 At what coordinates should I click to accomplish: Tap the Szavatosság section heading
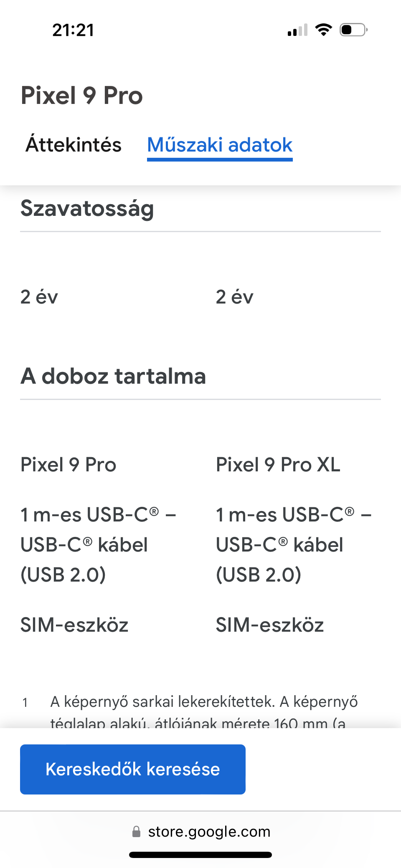click(87, 208)
